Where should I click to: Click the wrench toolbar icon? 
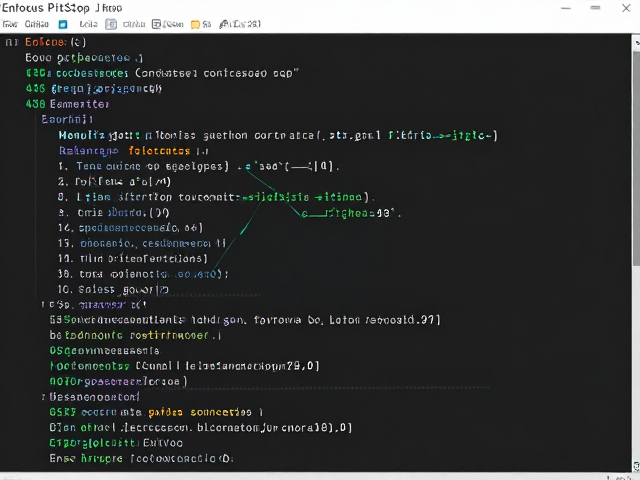[x=224, y=24]
